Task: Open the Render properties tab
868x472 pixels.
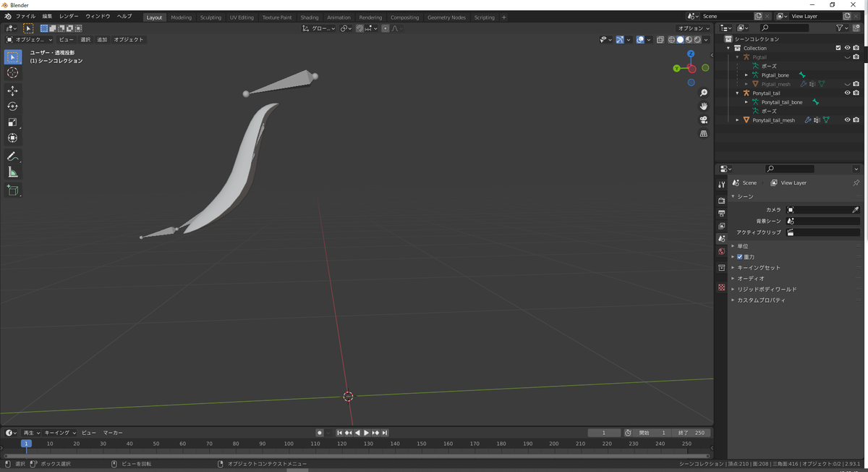Action: (721, 201)
